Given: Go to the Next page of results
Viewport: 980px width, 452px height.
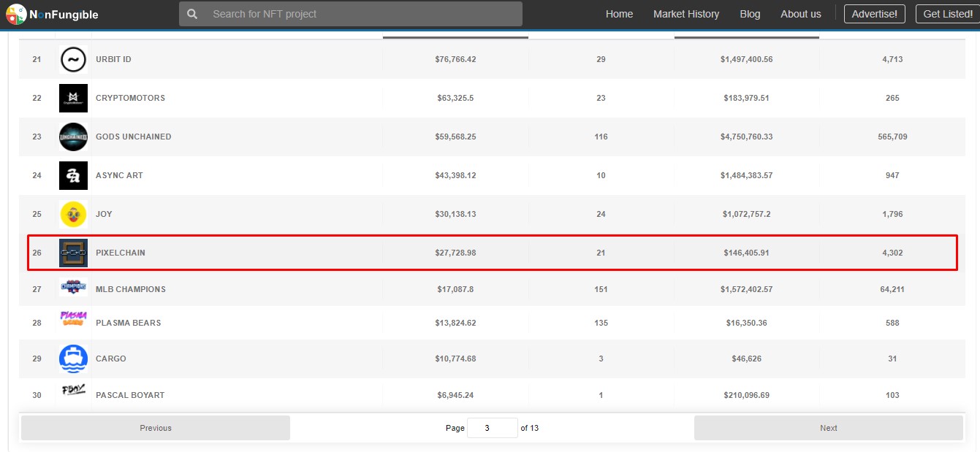Looking at the screenshot, I should (x=829, y=428).
